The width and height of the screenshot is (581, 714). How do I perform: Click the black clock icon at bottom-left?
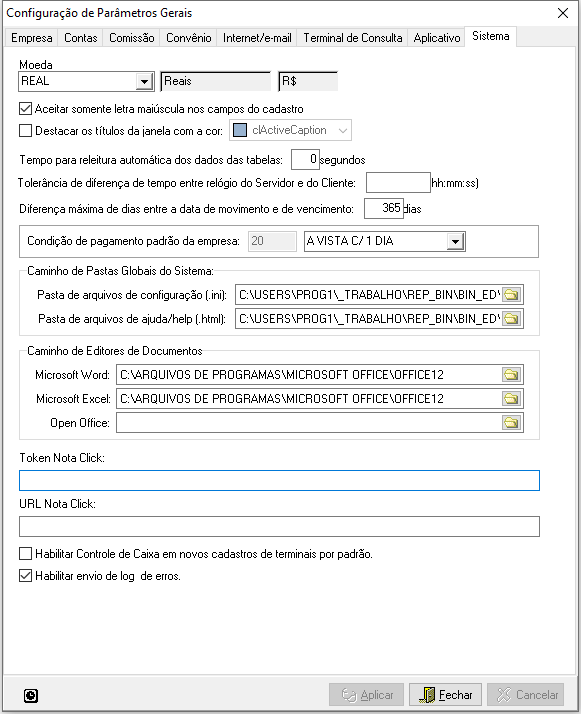(x=31, y=696)
